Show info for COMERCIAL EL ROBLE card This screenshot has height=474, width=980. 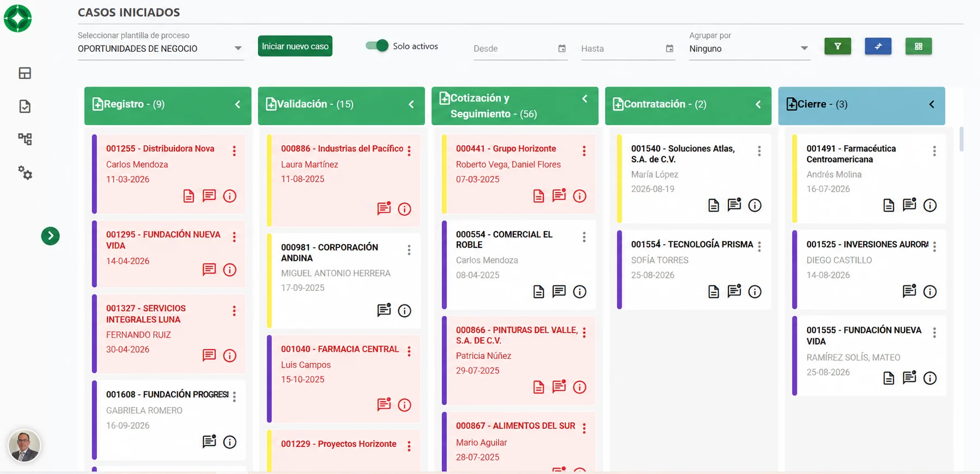pos(580,292)
